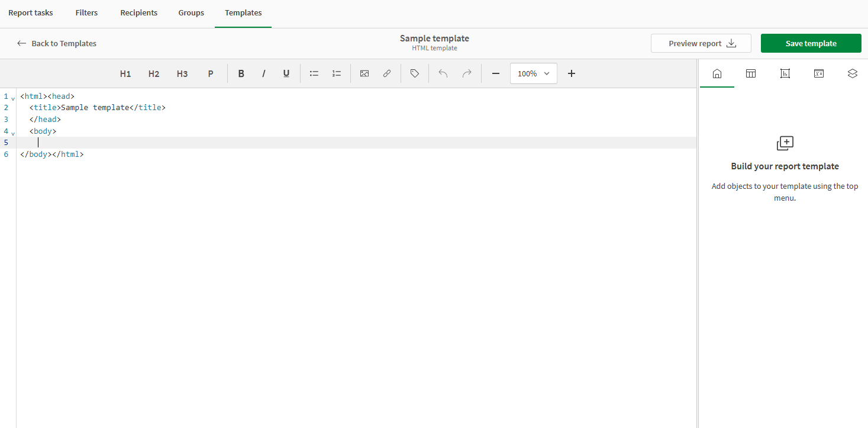This screenshot has height=428, width=868.
Task: Select the Home panel in the sidebar
Action: (717, 73)
